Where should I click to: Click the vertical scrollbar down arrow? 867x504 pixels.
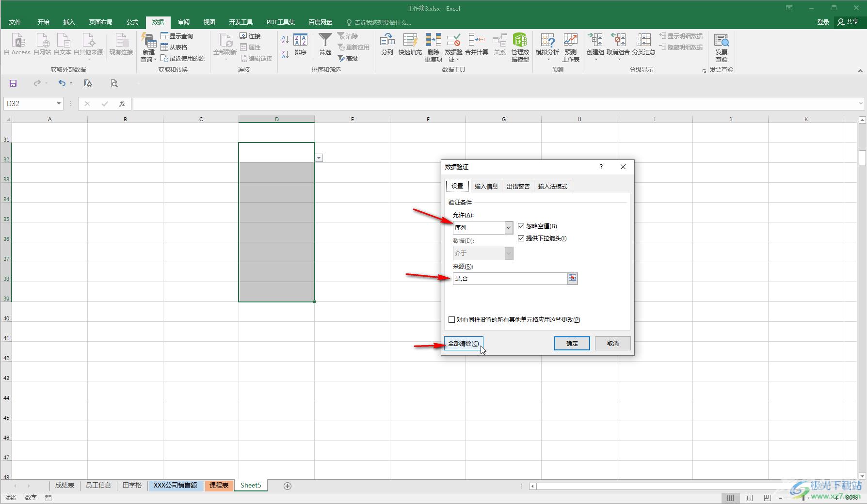pos(862,476)
